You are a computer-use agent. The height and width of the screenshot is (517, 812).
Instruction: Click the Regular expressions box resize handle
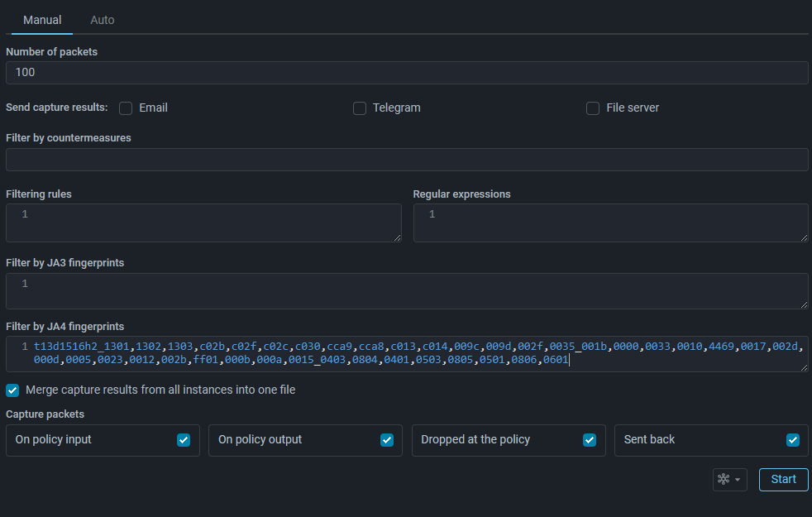[804, 237]
